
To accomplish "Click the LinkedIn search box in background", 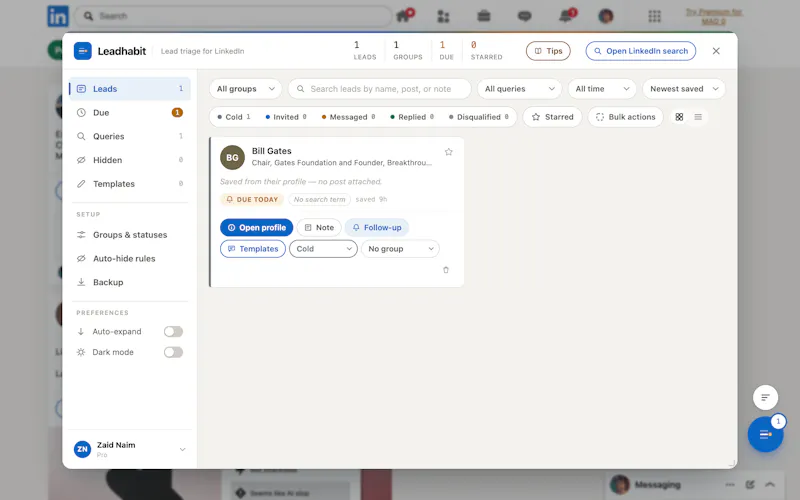I will point(233,16).
